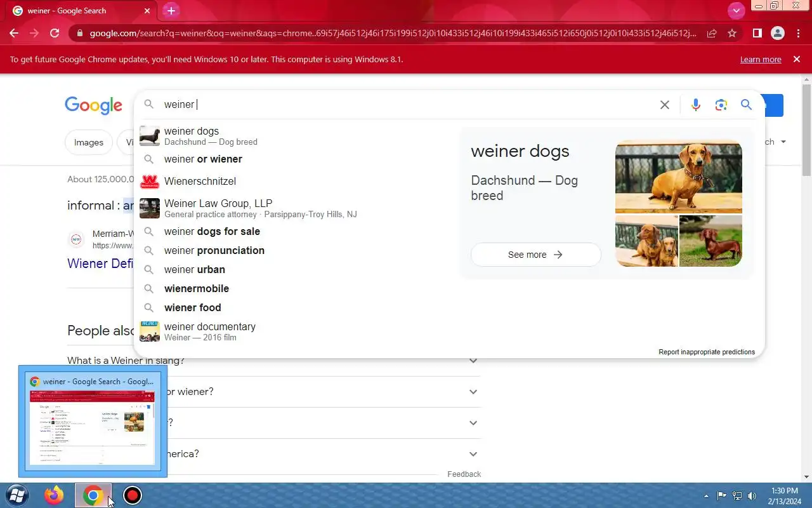Show hidden system tray icons

706,496
